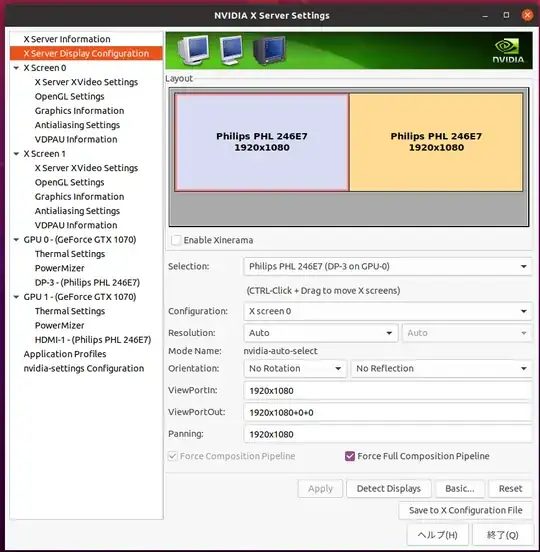This screenshot has width=540, height=552.
Task: Click the Detect Displays button
Action: pyautogui.click(x=389, y=489)
